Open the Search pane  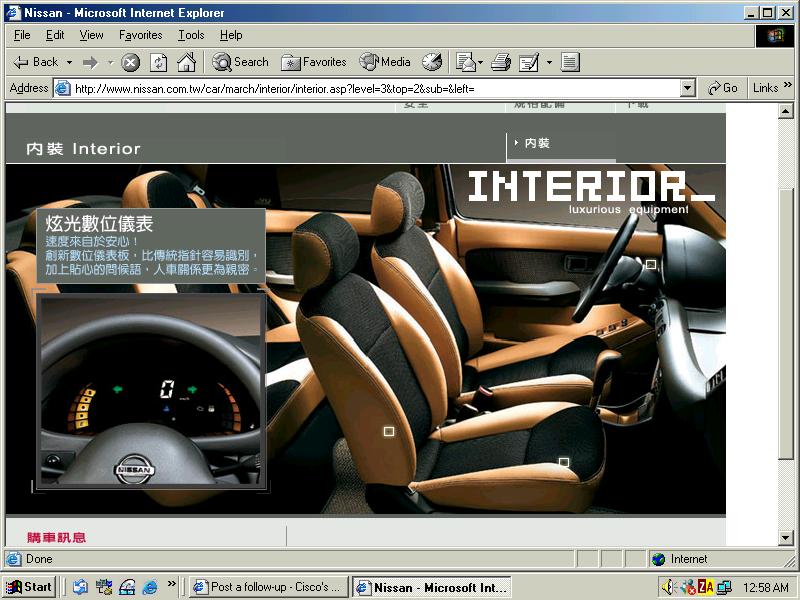click(240, 62)
